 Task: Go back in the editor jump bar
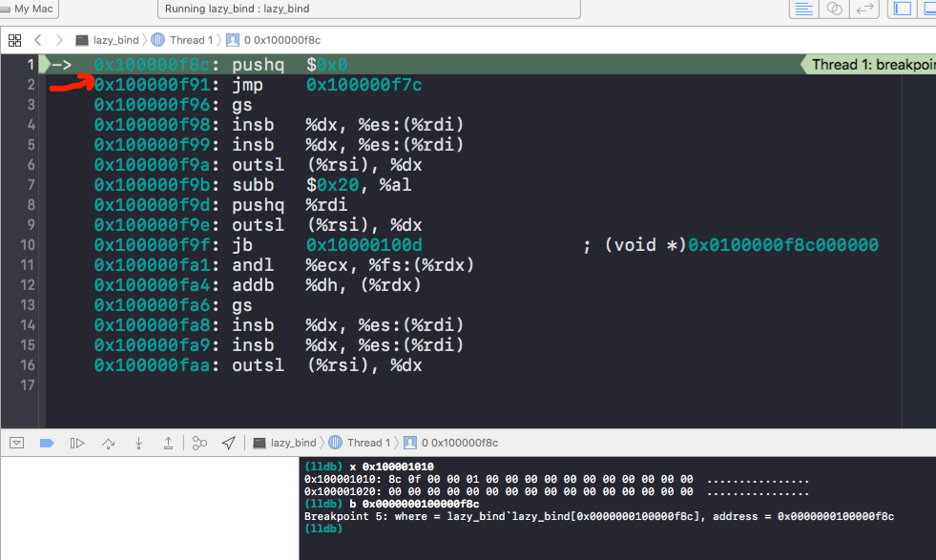[x=38, y=40]
